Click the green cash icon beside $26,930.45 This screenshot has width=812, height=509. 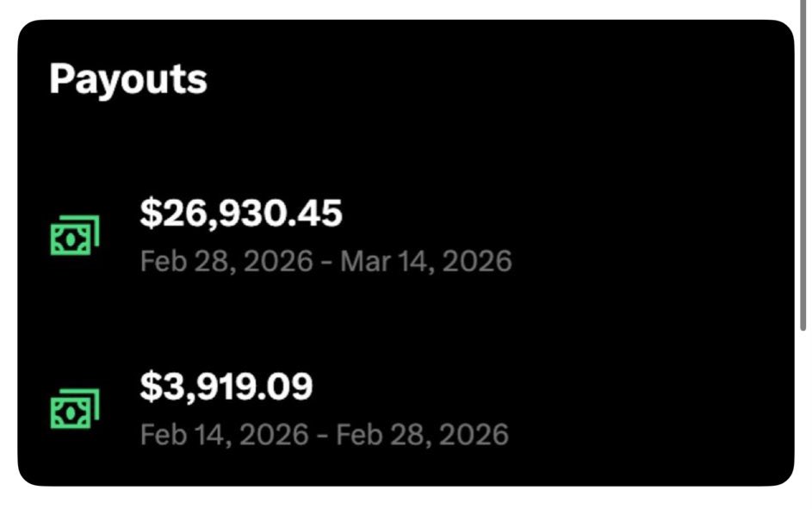[75, 234]
